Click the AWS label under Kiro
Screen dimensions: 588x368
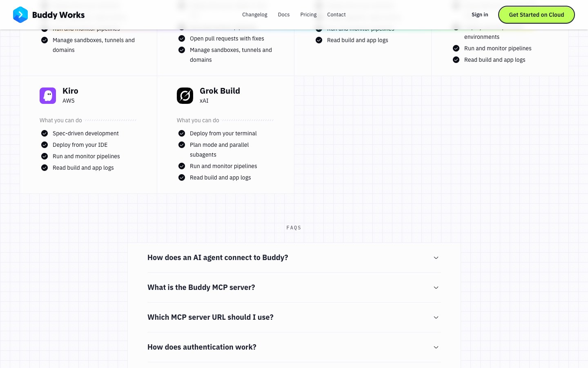pyautogui.click(x=69, y=101)
